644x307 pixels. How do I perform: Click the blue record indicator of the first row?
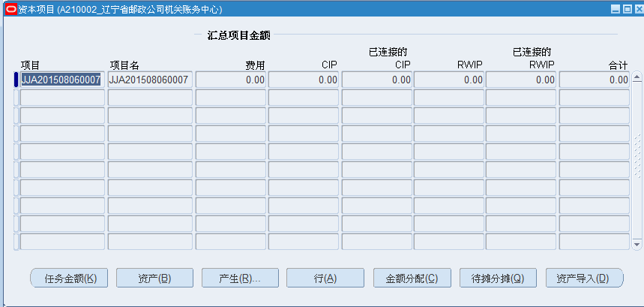(16, 80)
